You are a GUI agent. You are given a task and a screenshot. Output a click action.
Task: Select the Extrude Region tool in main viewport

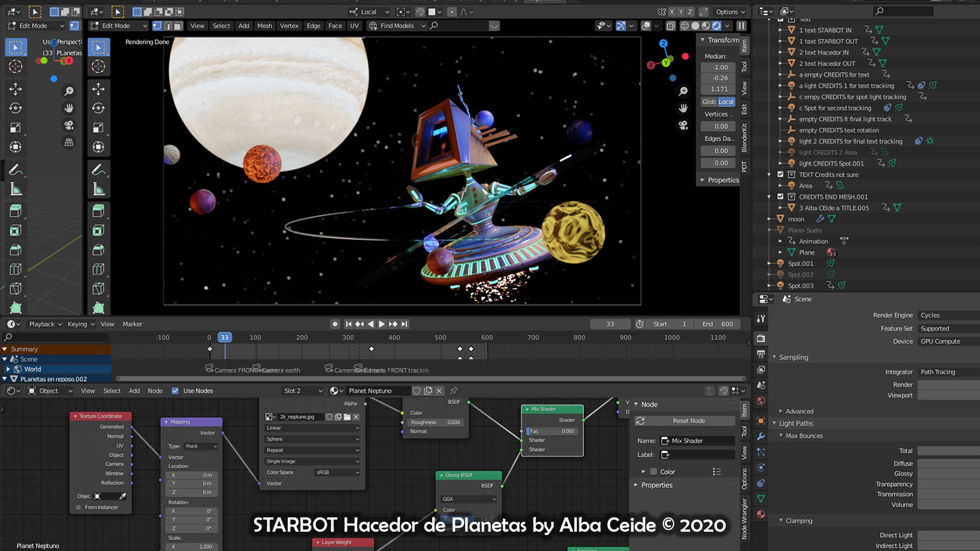99,210
